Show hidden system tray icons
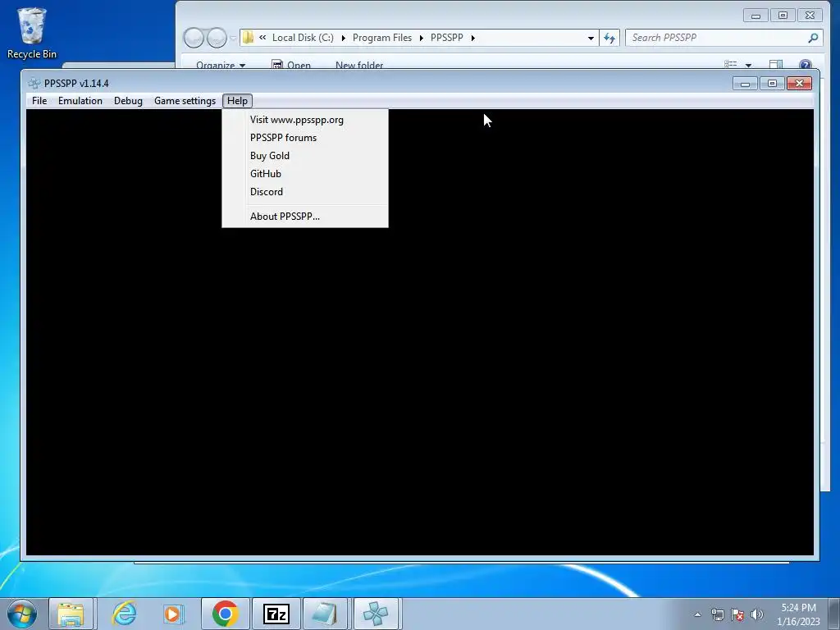 697,614
